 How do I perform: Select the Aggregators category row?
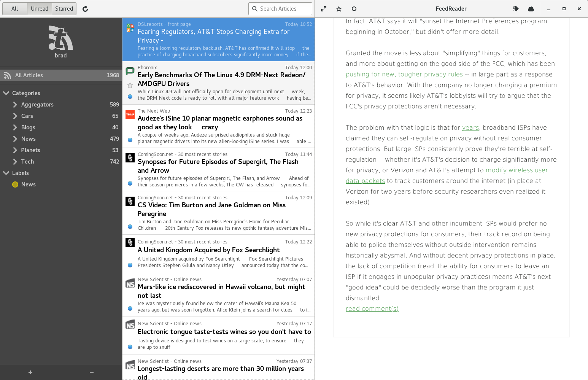61,105
